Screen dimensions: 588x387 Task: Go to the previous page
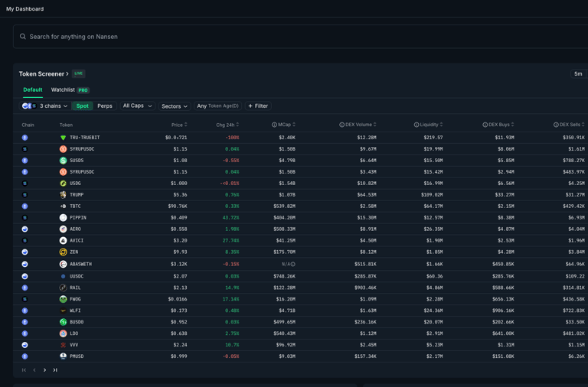34,370
